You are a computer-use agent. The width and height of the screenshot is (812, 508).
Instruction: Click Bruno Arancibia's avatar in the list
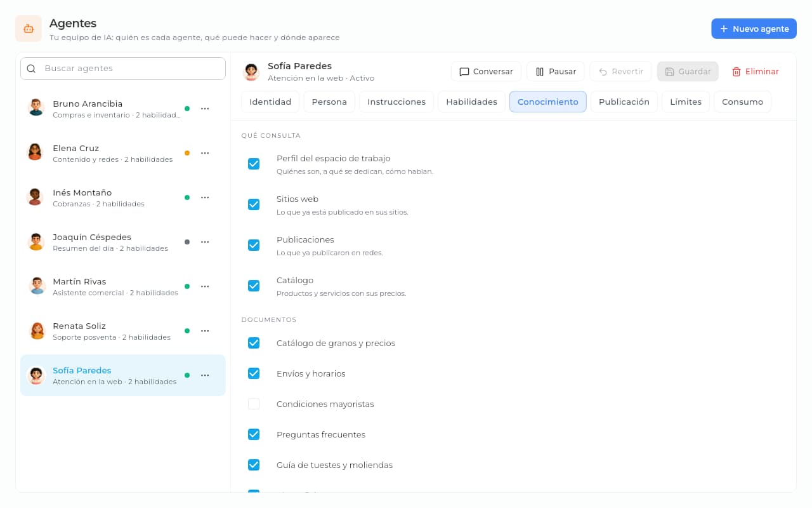click(x=36, y=108)
